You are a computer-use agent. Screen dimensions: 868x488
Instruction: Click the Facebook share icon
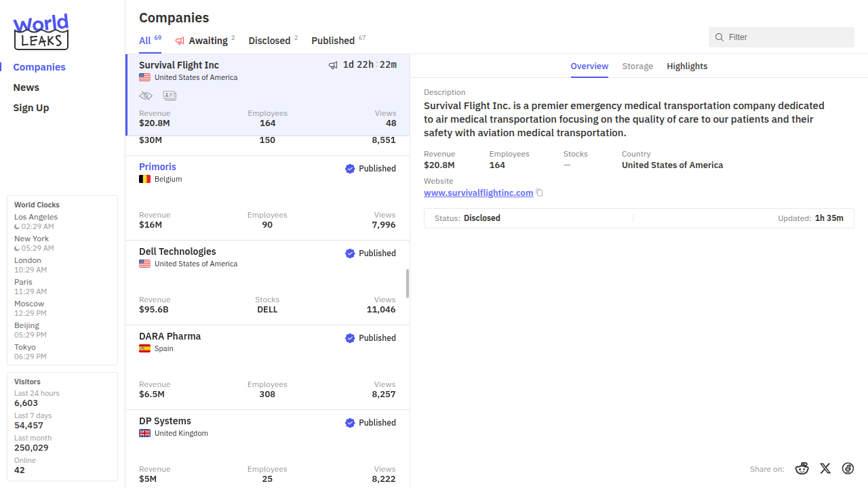848,468
